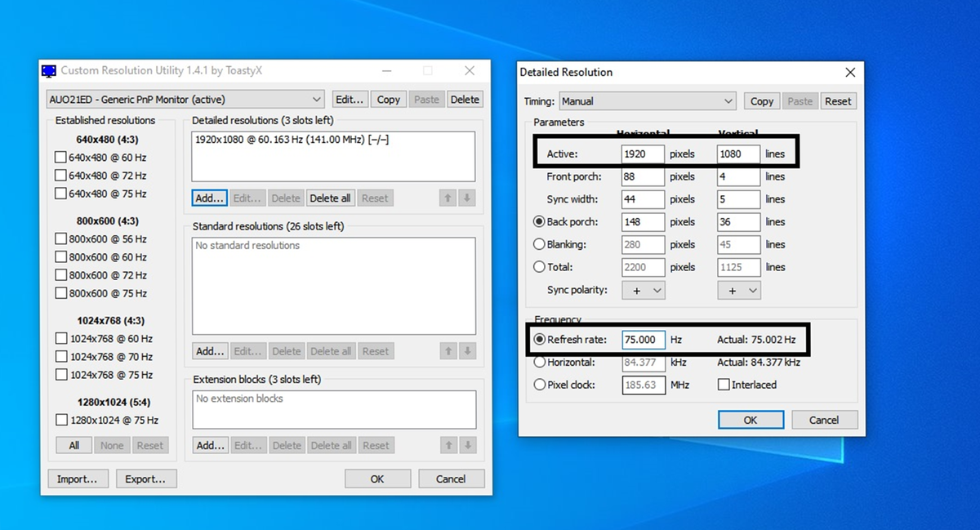980x530 pixels.
Task: Select the 1920x1080 @ 60.163 Hz list entry
Action: [292, 140]
